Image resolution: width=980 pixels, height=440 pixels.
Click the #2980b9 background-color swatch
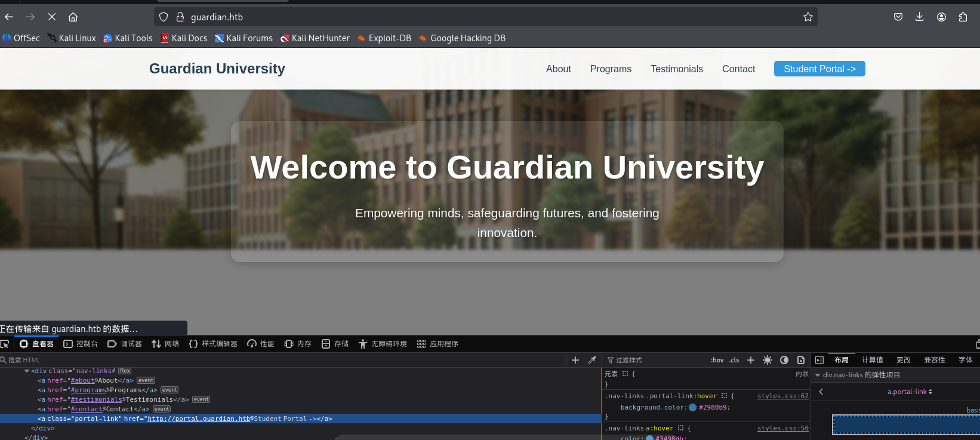pyautogui.click(x=692, y=407)
